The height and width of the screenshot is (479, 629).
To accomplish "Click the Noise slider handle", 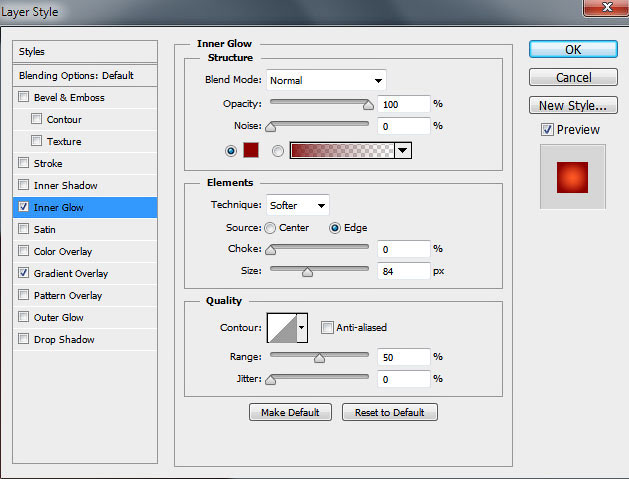I will click(x=271, y=128).
